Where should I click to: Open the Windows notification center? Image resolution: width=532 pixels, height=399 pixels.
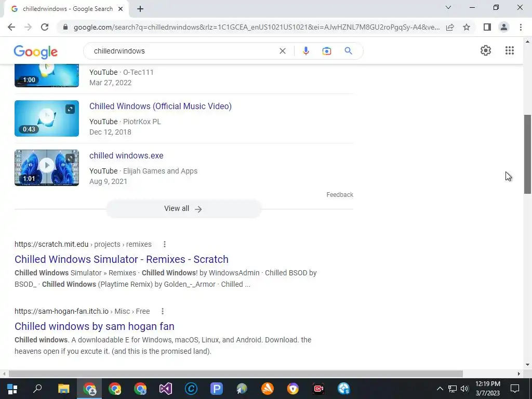click(x=515, y=389)
